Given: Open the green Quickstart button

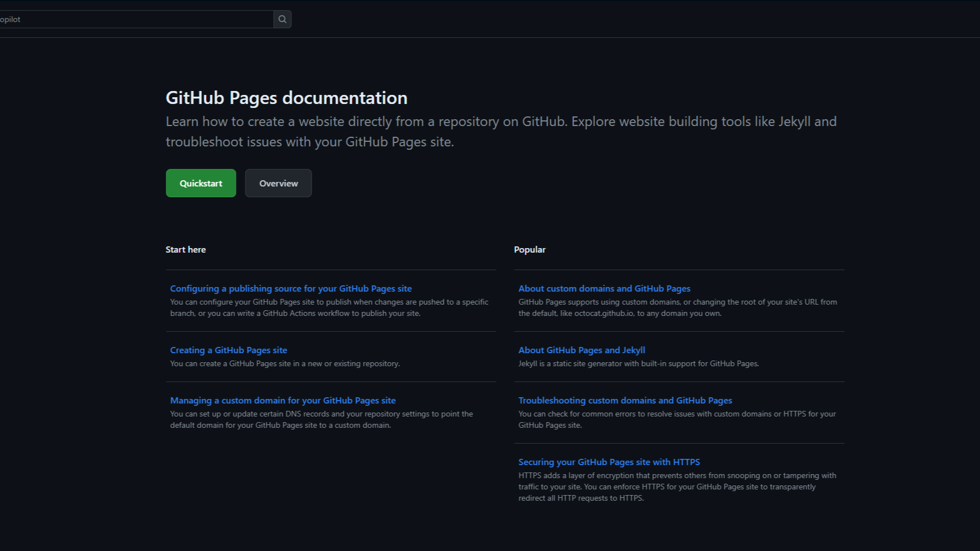Looking at the screenshot, I should coord(201,183).
